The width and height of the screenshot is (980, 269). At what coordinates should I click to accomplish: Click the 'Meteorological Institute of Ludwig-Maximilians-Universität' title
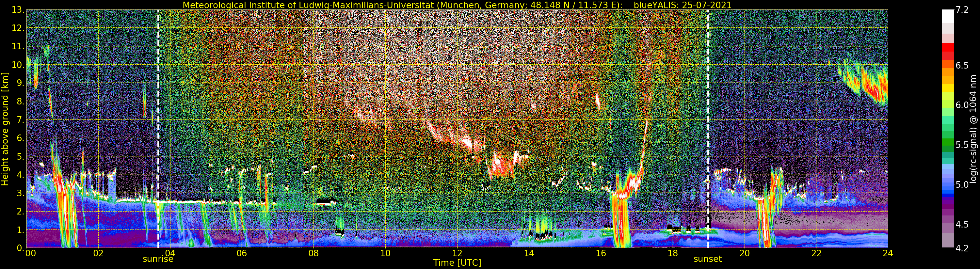pos(309,5)
